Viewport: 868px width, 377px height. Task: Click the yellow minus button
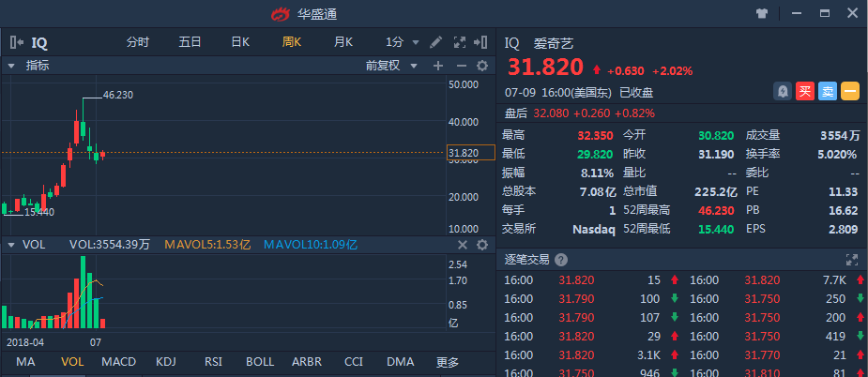pyautogui.click(x=850, y=91)
